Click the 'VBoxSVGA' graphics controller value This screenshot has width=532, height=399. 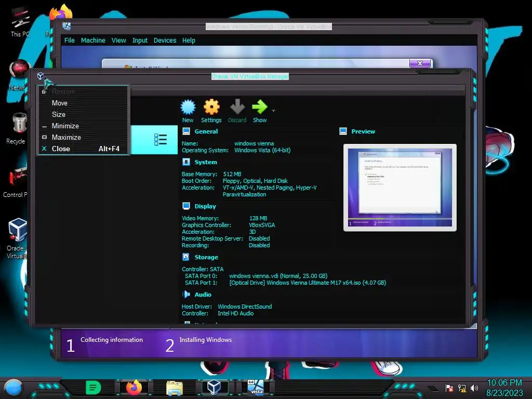[x=262, y=225]
